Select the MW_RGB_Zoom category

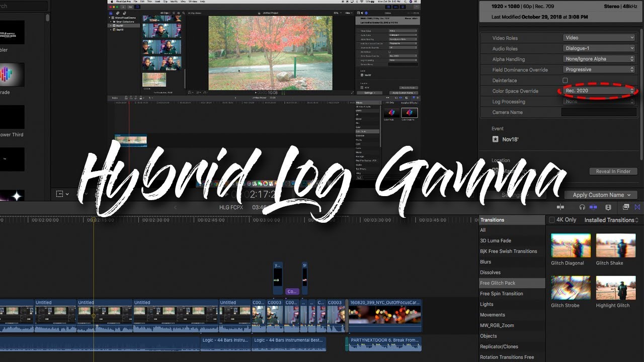pos(512,325)
